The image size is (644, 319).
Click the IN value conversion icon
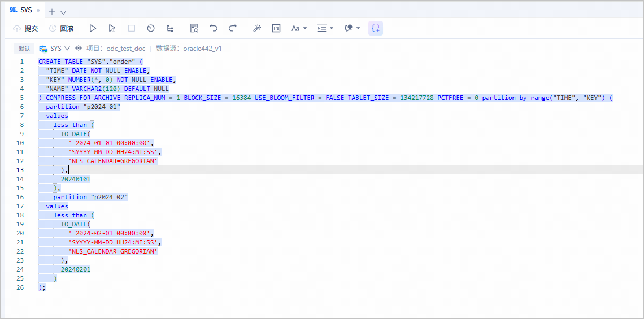click(276, 28)
